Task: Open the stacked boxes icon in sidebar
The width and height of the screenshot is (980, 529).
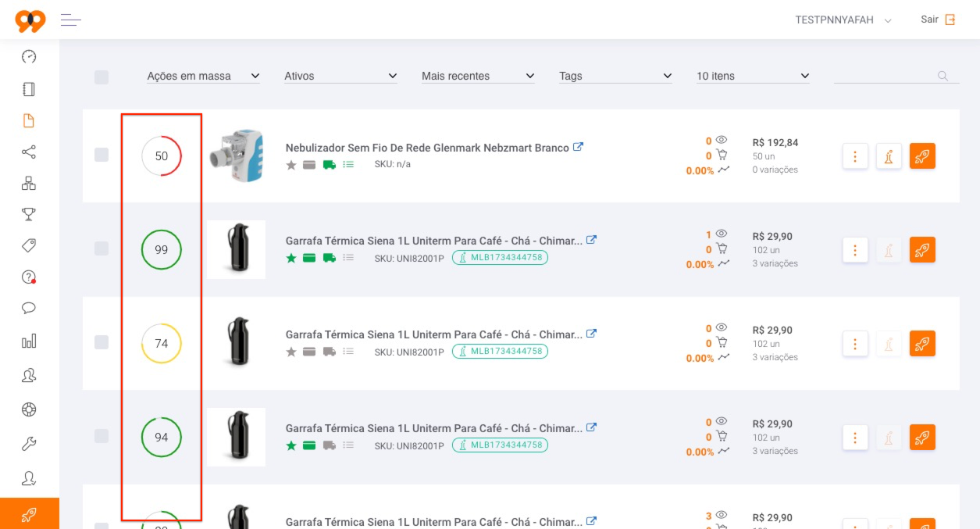Action: coord(29,184)
